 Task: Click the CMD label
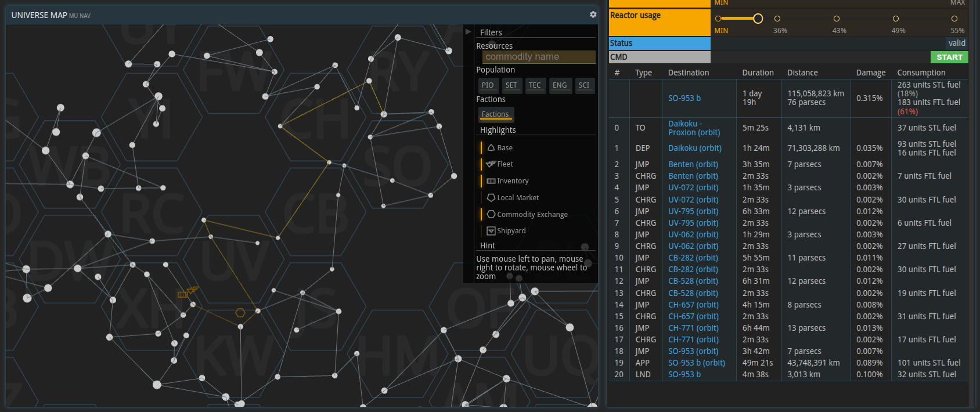coord(619,57)
